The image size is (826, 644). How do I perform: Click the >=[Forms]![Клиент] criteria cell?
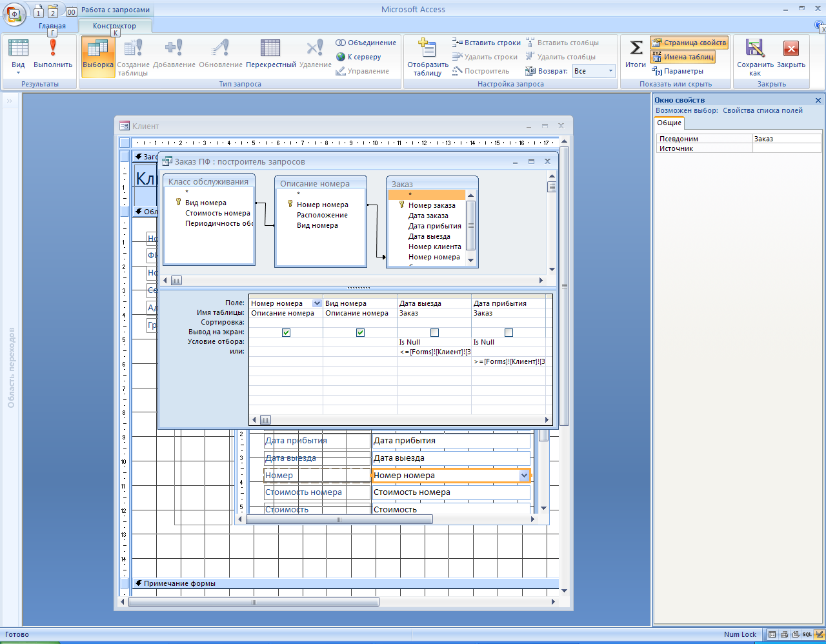[x=508, y=361]
